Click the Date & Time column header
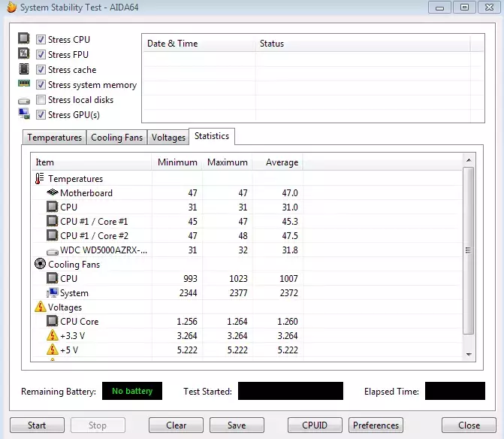 (198, 44)
